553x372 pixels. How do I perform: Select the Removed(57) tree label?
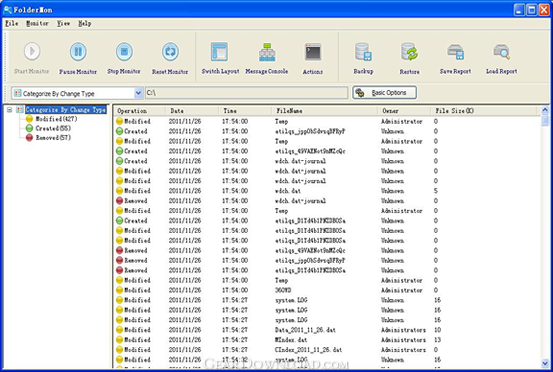[53, 138]
